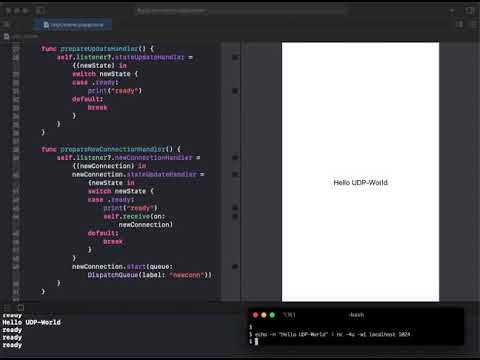Click "{(newConnection) in" in the code

109,166
